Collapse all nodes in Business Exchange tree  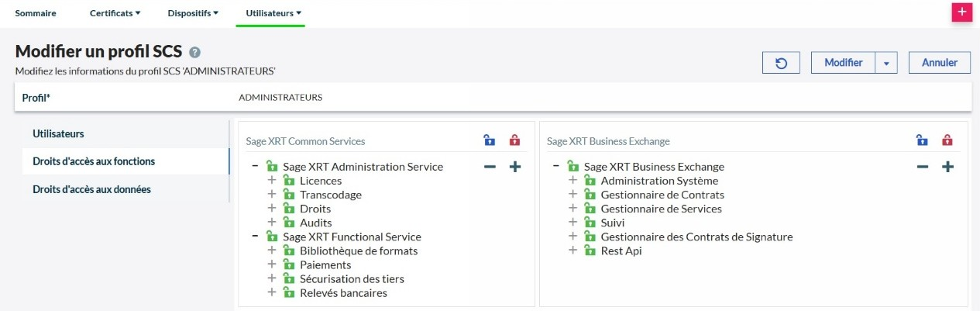(x=922, y=167)
